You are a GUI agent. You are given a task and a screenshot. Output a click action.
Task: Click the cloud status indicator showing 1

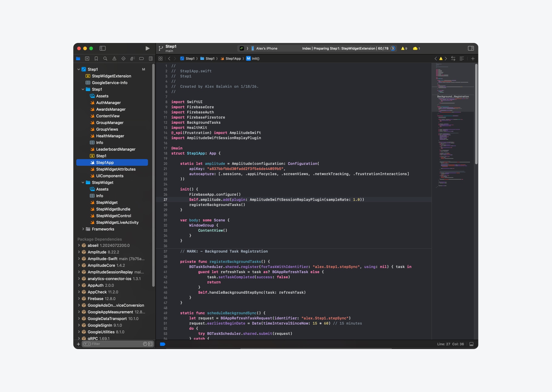pos(416,48)
